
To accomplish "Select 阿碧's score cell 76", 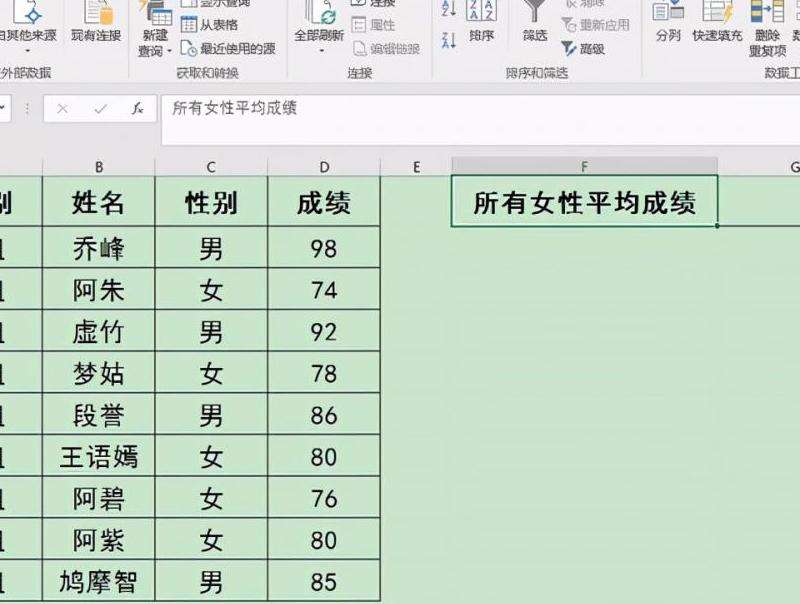I will point(324,498).
